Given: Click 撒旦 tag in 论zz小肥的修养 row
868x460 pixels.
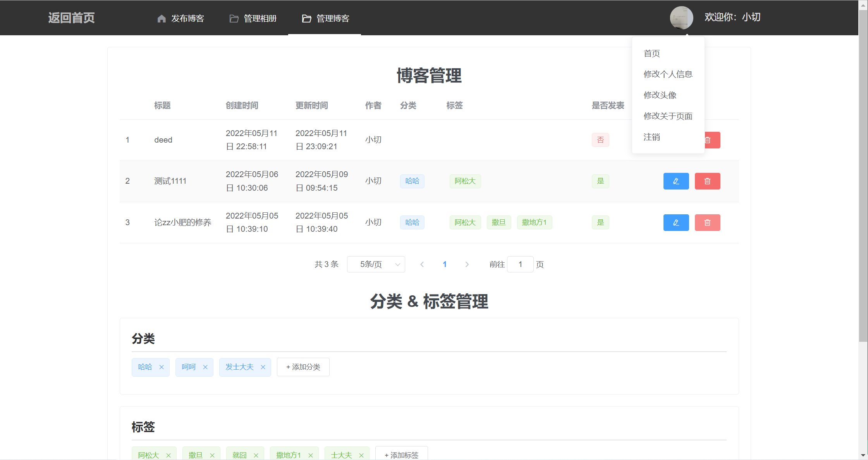Looking at the screenshot, I should [499, 222].
